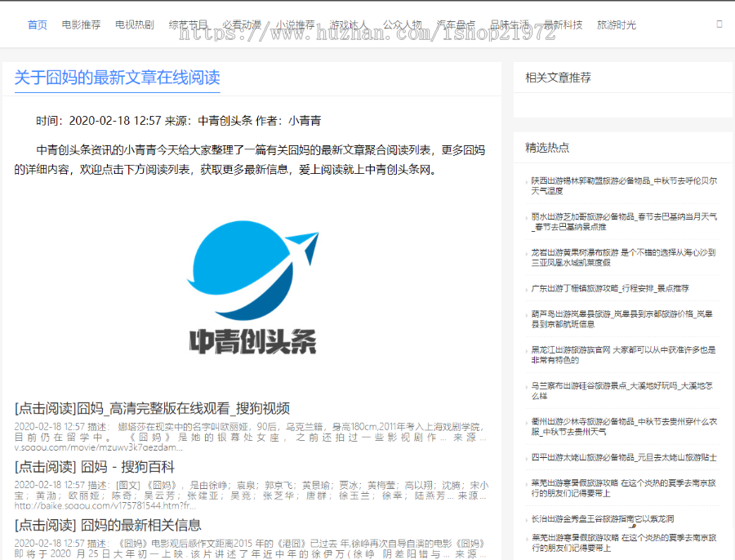Open hot item 四平出游太姥山旅游必备物品
The width and height of the screenshot is (735, 560).
[x=624, y=457]
